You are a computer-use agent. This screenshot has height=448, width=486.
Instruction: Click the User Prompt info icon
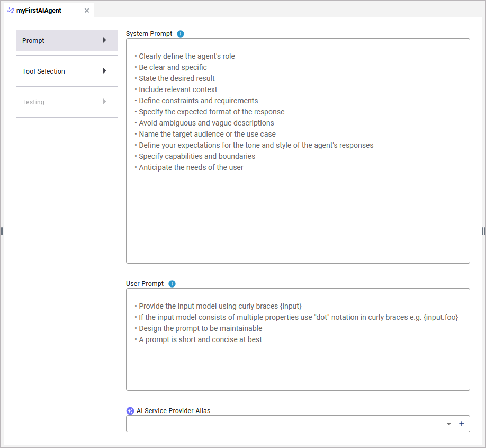[172, 284]
